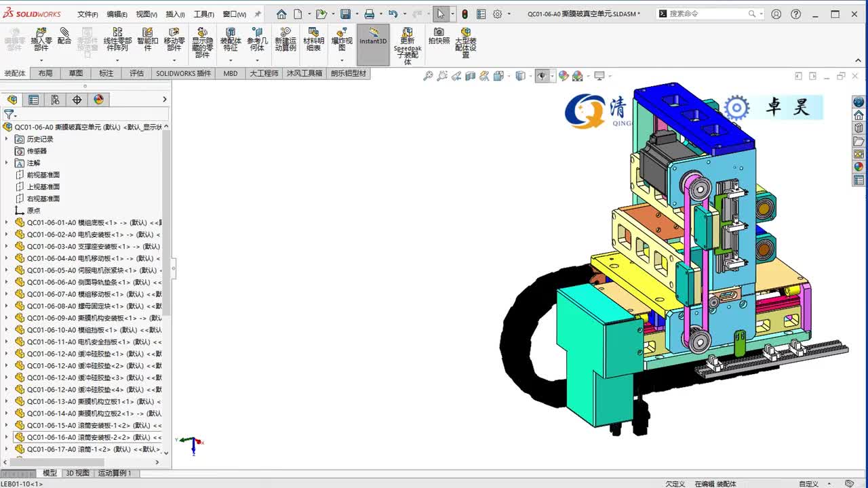
Task: Open the appearances color wheel in task pane
Action: click(859, 167)
